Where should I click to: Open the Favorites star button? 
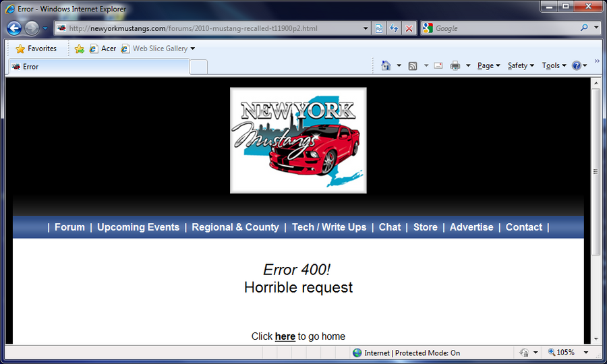tap(36, 49)
